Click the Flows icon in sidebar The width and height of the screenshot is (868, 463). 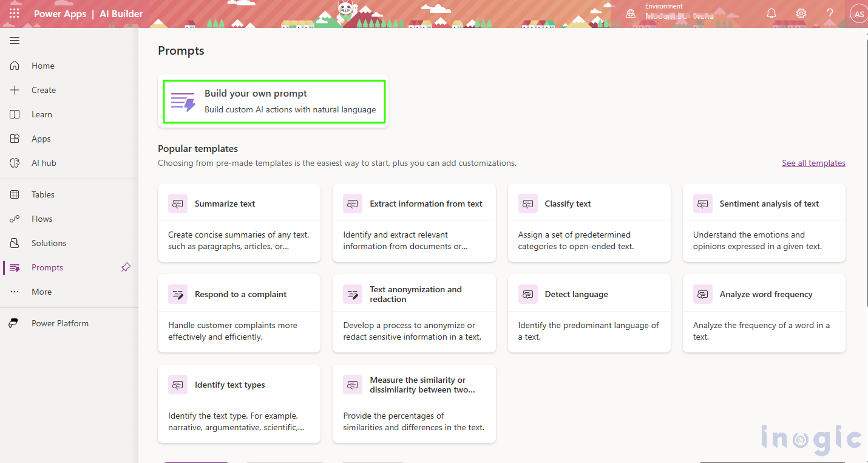pos(15,219)
